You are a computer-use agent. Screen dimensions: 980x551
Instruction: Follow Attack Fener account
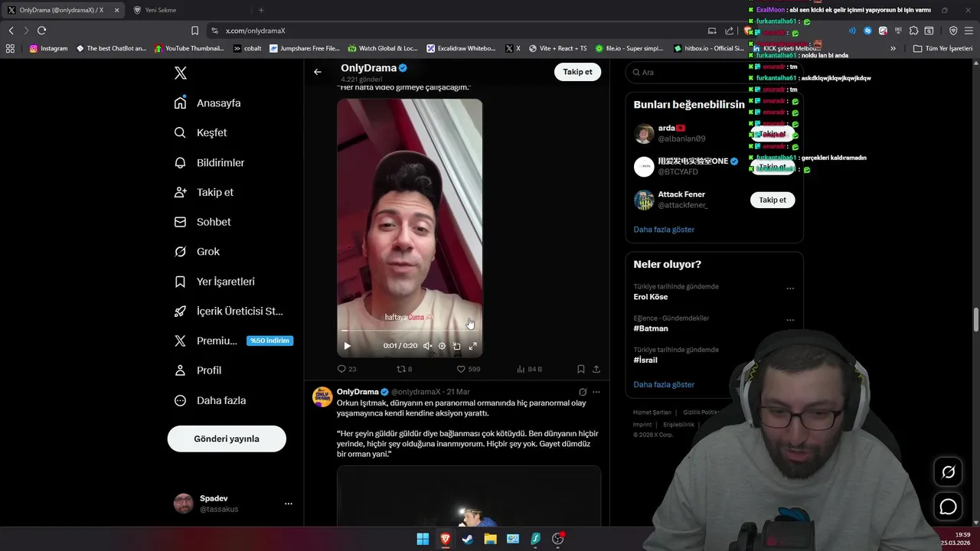point(773,200)
